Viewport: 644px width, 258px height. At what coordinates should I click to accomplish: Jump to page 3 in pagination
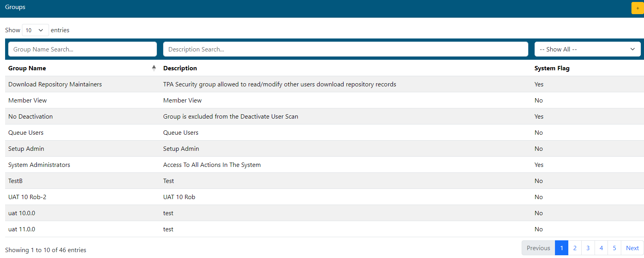pos(588,248)
